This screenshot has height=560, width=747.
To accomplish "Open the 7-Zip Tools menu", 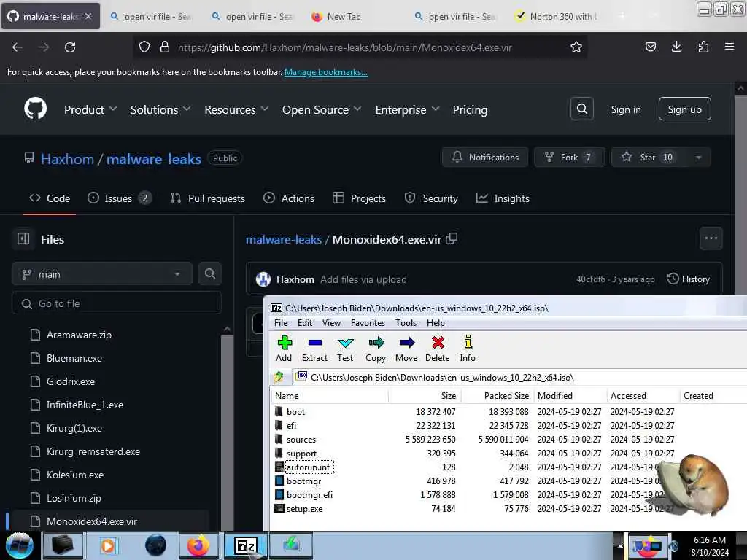I will [x=406, y=323].
